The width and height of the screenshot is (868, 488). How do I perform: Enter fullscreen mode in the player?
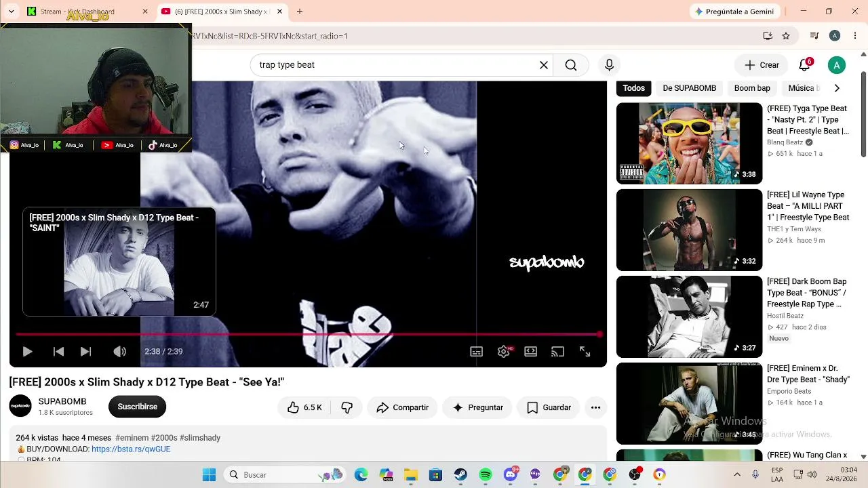[585, 351]
